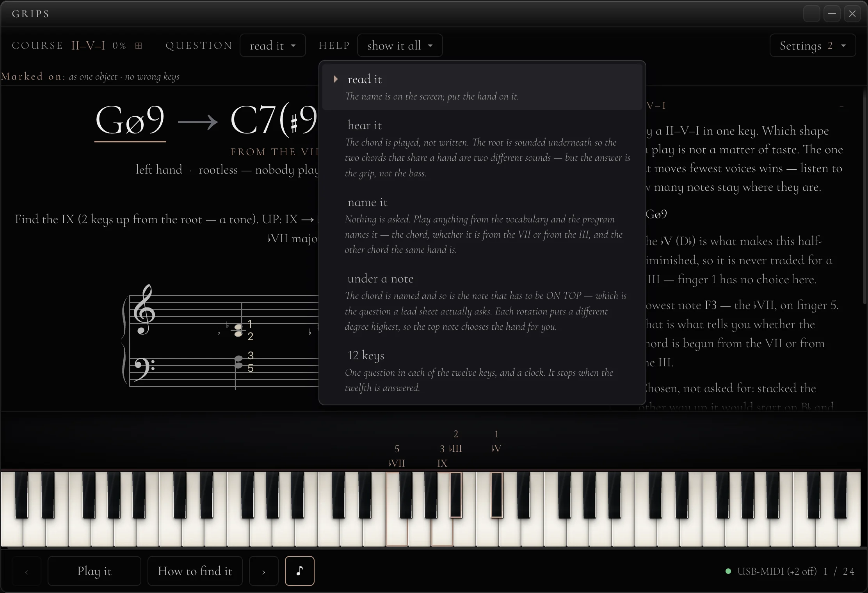Toggle the eighth-note sound button
The height and width of the screenshot is (593, 868).
click(299, 571)
